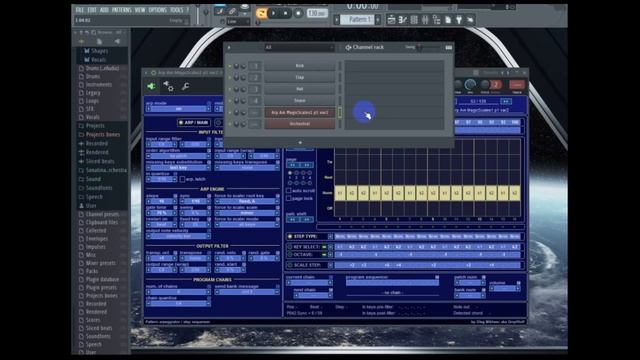Open the Channel rack graph editor icon
The width and height of the screenshot is (640, 360).
pyautogui.click(x=449, y=47)
